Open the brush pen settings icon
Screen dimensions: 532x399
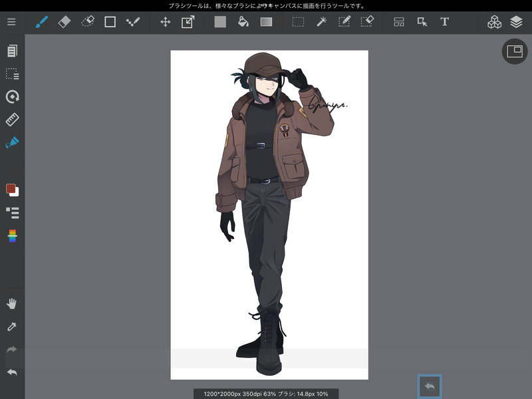pyautogui.click(x=12, y=142)
